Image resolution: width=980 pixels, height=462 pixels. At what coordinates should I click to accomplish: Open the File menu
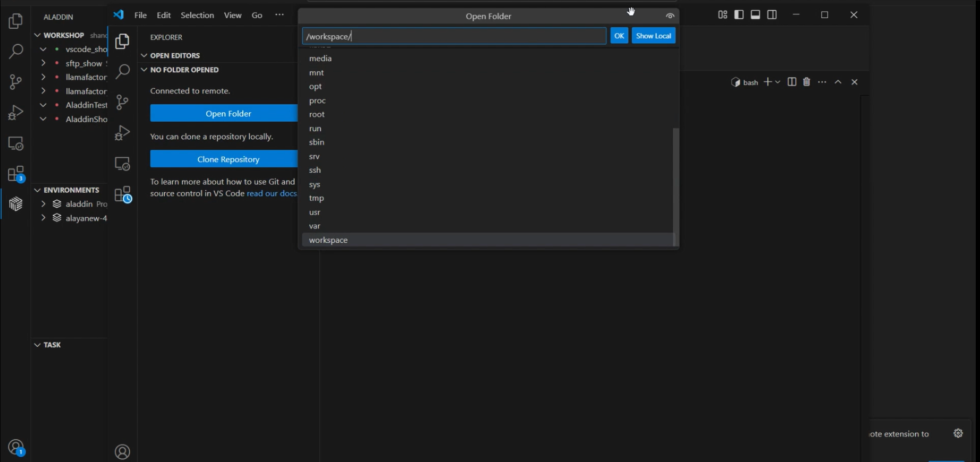pyautogui.click(x=140, y=15)
